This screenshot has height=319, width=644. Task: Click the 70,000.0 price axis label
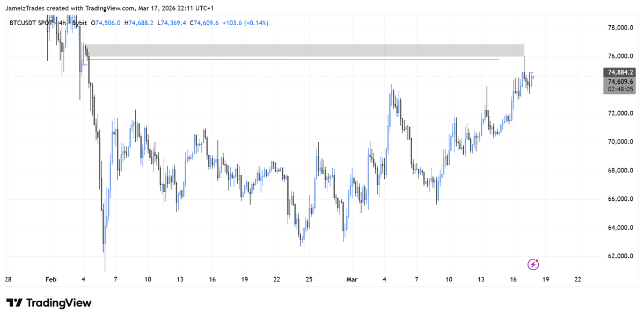[x=619, y=142]
